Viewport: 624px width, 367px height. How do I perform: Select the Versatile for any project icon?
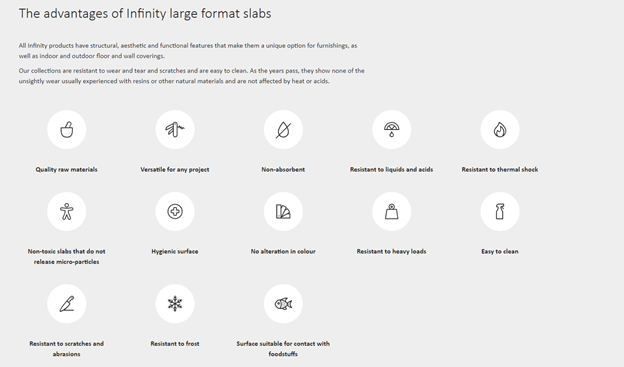(175, 129)
